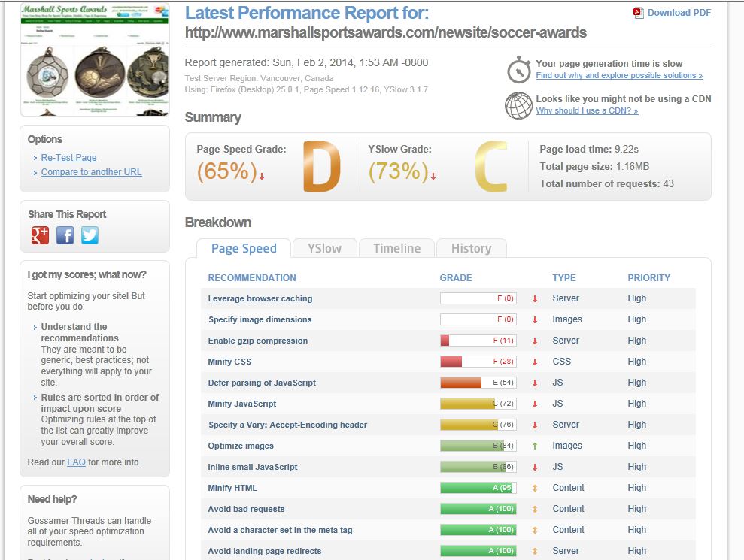
Task: Click red down arrow for Inline small JavaScript
Action: [535, 467]
